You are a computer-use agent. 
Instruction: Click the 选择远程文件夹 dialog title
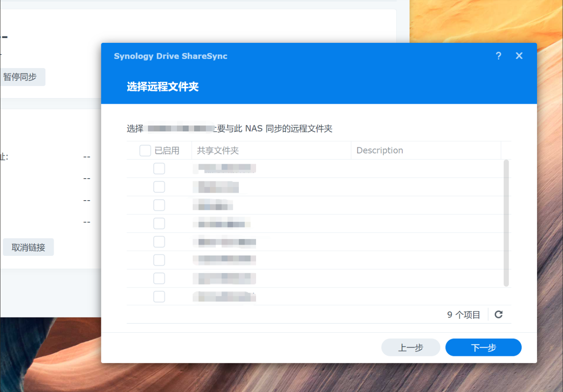click(162, 87)
